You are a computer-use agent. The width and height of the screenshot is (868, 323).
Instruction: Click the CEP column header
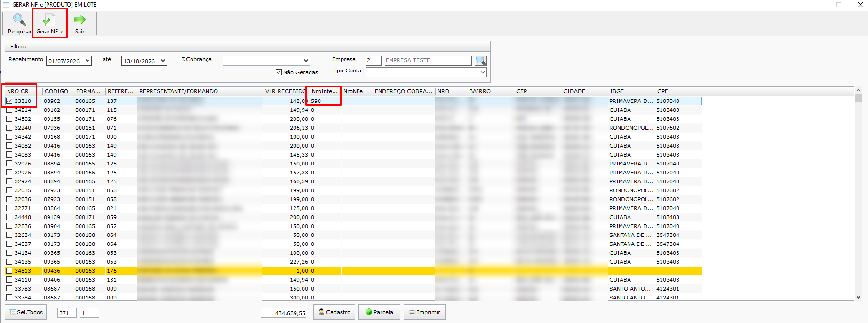(537, 91)
